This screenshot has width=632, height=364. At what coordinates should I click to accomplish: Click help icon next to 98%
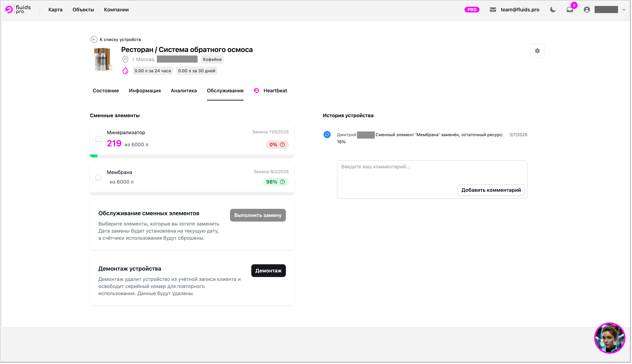tap(282, 182)
